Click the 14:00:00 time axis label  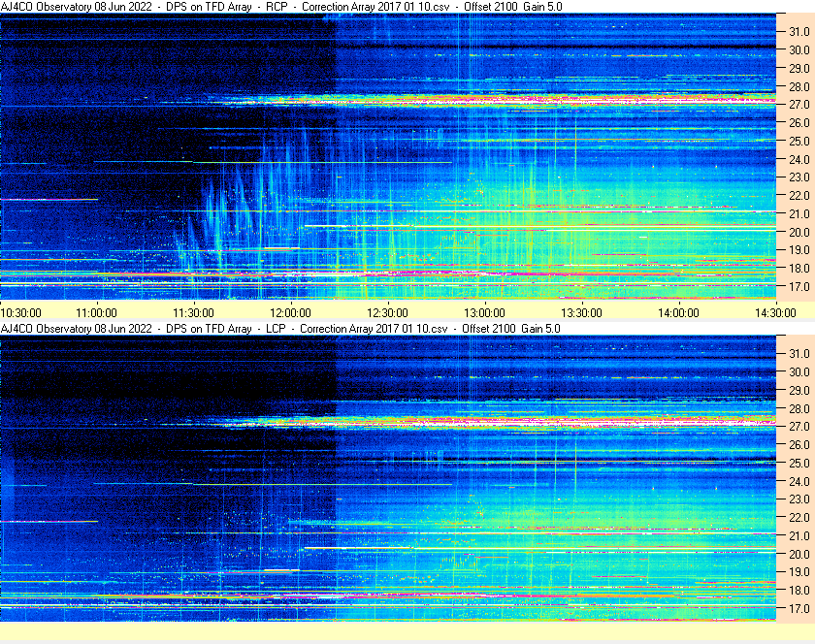coord(679,312)
